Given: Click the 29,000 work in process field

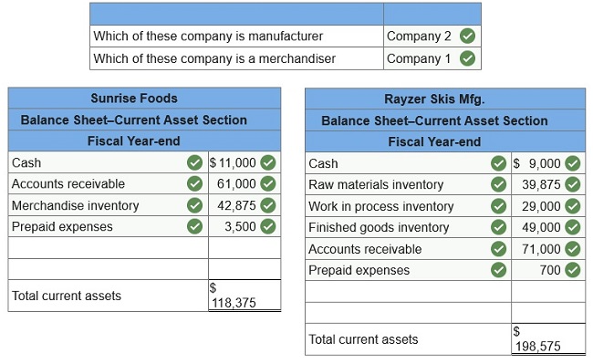Looking at the screenshot, I should coord(548,206).
